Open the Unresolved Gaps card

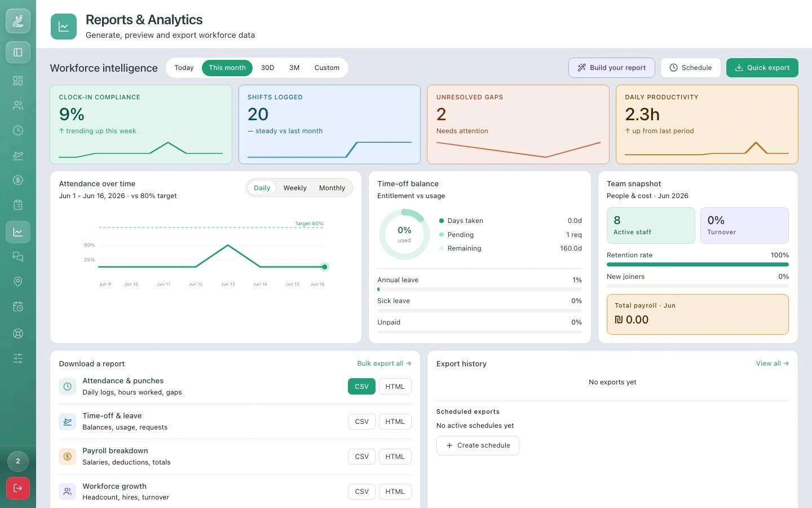coord(518,125)
